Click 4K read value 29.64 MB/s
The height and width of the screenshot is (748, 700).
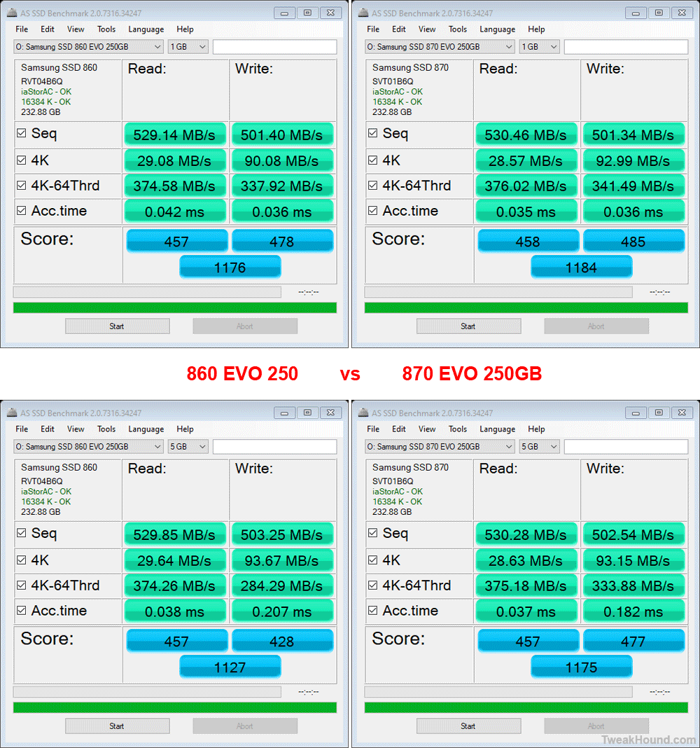(x=174, y=561)
